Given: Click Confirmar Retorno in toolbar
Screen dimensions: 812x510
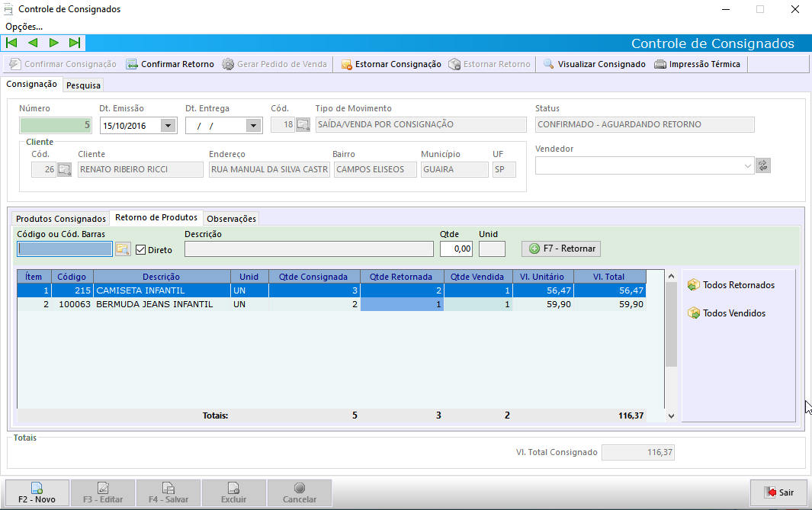Looking at the screenshot, I should click(170, 64).
